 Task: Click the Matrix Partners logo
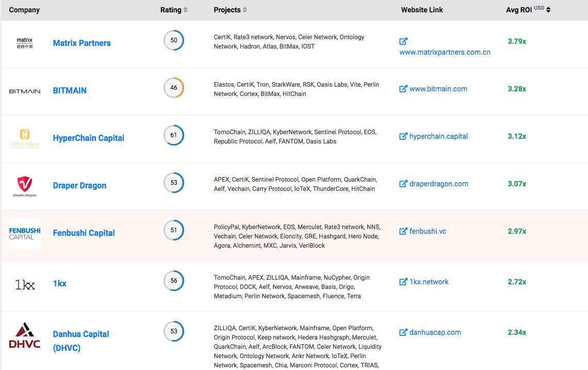pos(25,43)
